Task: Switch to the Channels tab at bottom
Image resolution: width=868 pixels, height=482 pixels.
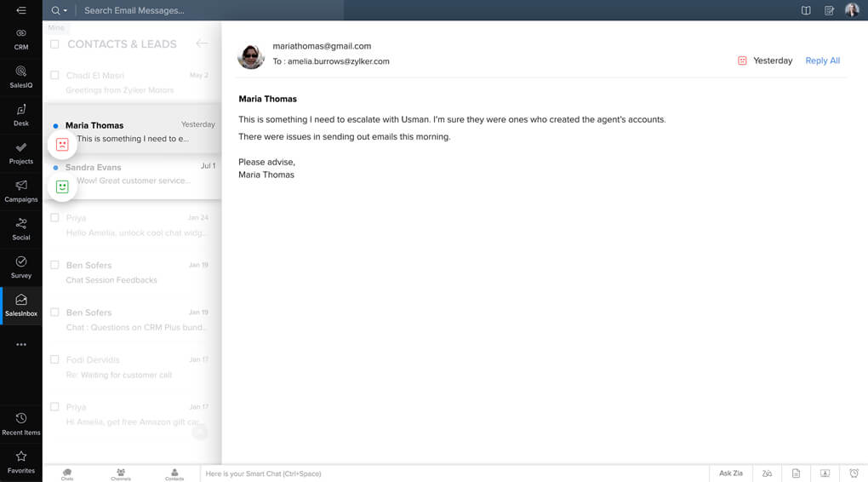Action: tap(121, 473)
